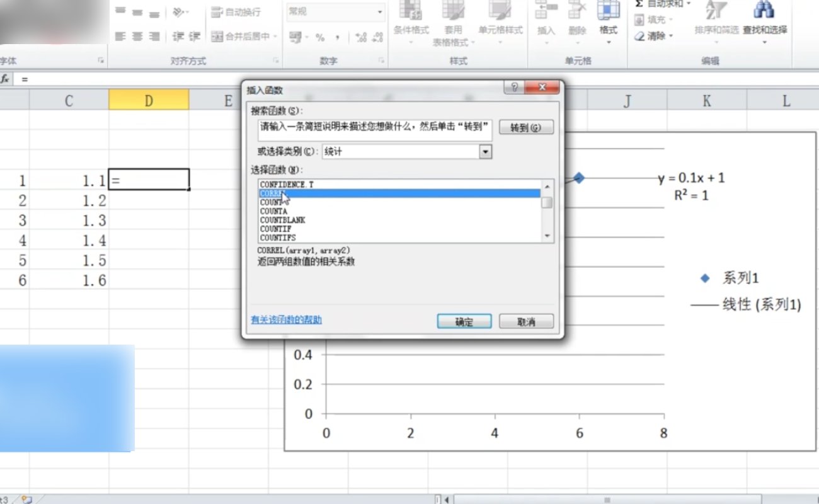Open the function category (或选择类别) dropdown

(x=485, y=151)
